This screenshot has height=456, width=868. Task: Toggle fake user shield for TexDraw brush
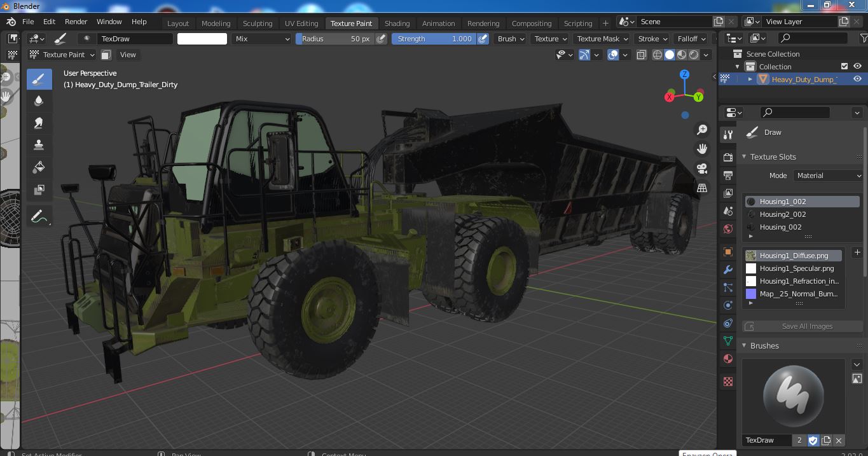click(x=813, y=440)
